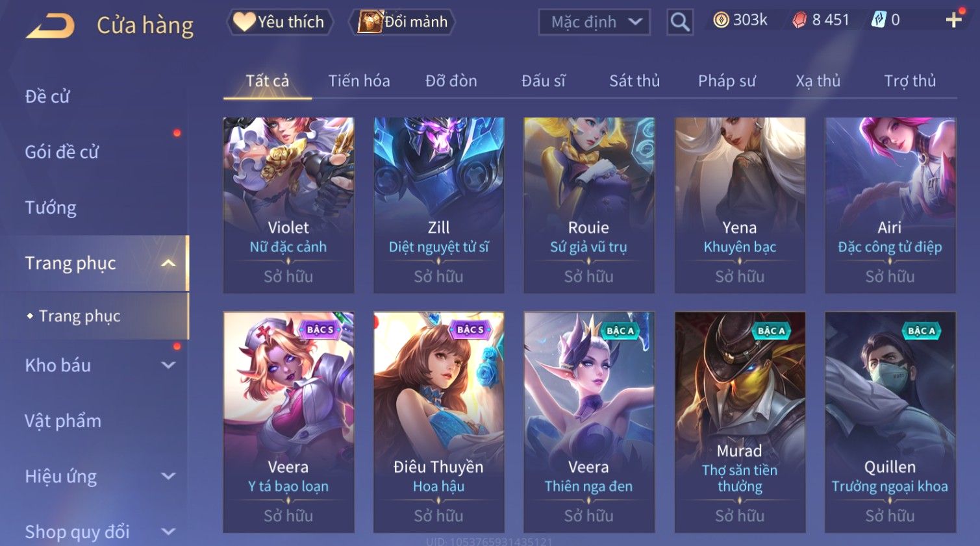The height and width of the screenshot is (546, 980).
Task: Tap the red ruby currency icon
Action: pos(799,20)
